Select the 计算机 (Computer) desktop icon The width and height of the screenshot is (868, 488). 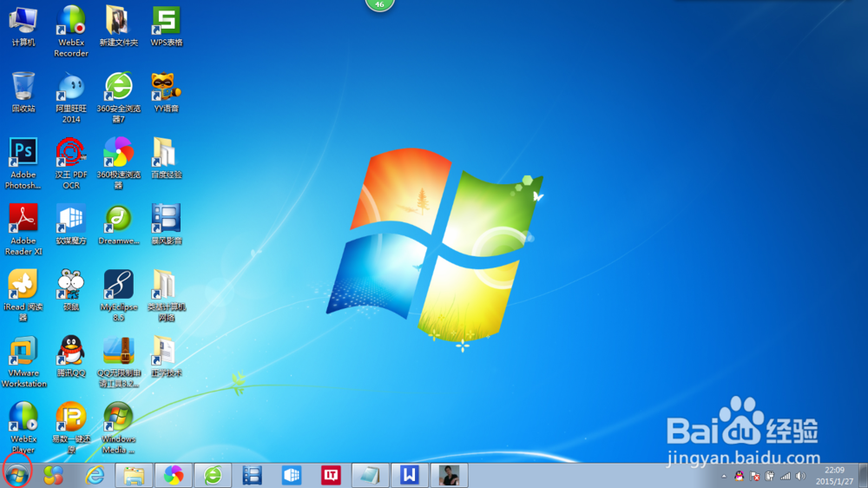tap(23, 27)
